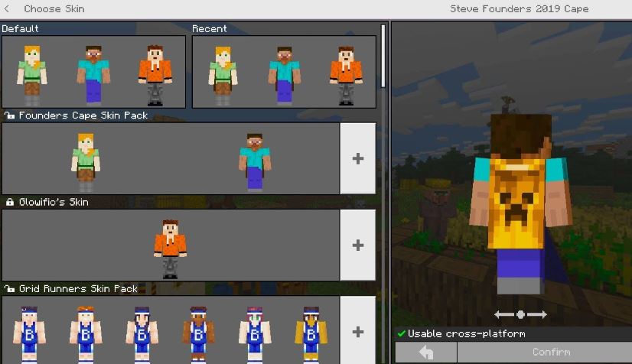632x364 pixels.
Task: Choose Steve in Founders Cape Skin Pack
Action: [254, 162]
